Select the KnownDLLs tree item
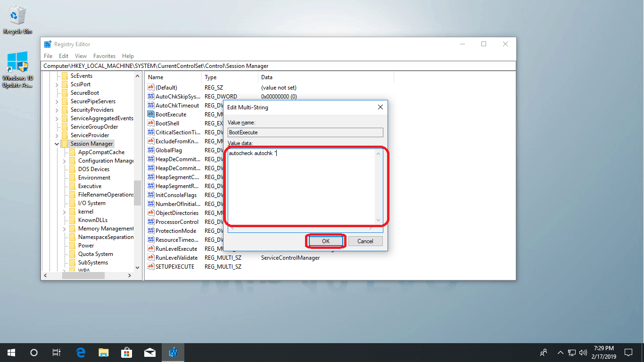Screen dimensions: 644x362 [93, 220]
